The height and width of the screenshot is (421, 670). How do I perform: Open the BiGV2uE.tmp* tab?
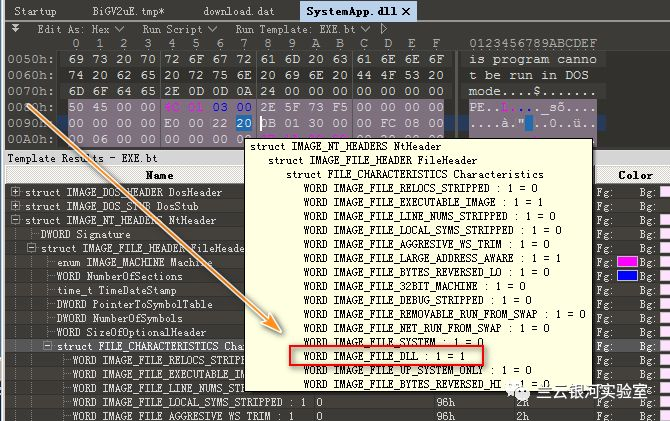pyautogui.click(x=128, y=11)
